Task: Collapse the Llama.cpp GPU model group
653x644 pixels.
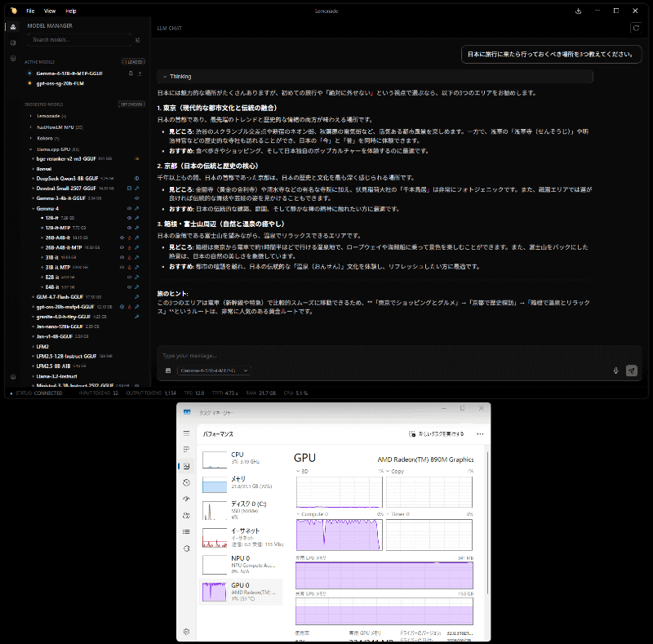Action: point(31,149)
